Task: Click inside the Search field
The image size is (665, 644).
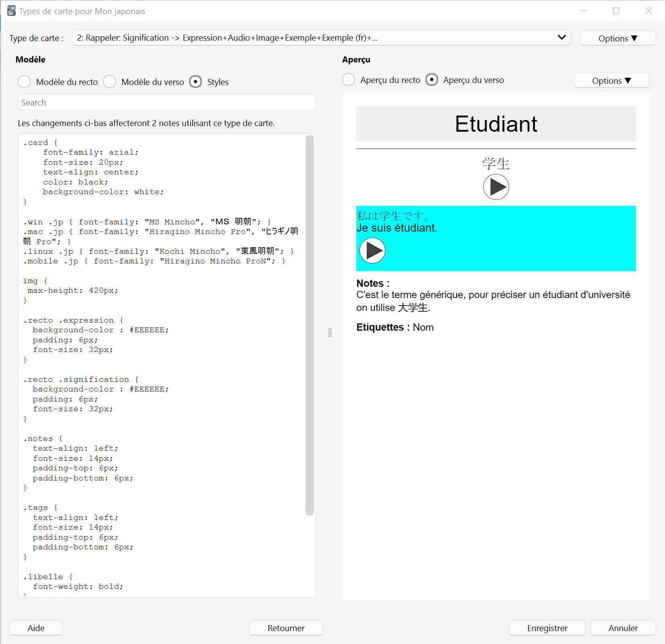Action: [166, 102]
